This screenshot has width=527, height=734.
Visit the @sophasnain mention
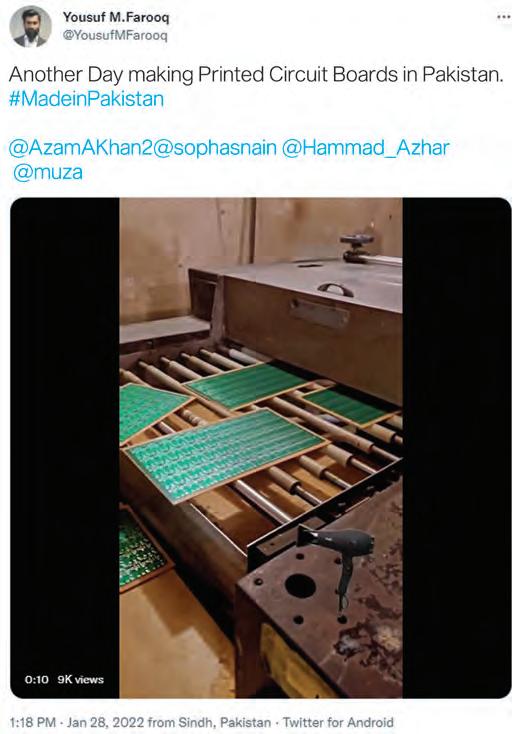215,148
